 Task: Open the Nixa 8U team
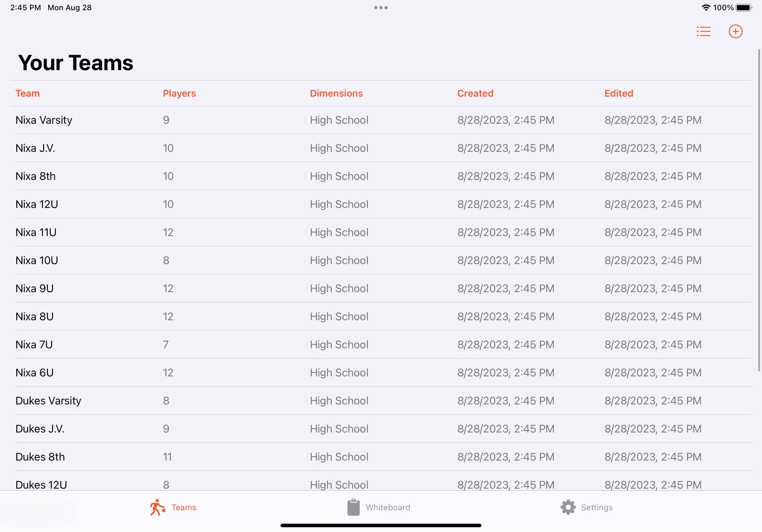coord(381,316)
